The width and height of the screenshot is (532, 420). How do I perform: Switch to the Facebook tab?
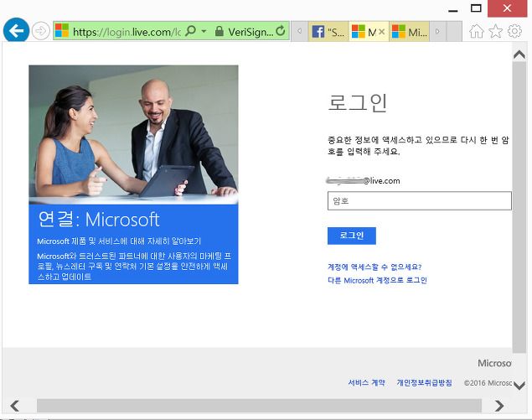[328, 32]
